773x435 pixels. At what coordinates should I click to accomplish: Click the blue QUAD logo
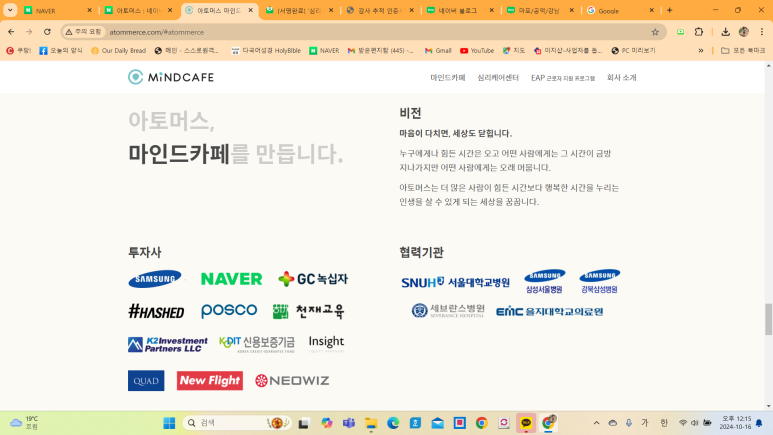(x=146, y=380)
